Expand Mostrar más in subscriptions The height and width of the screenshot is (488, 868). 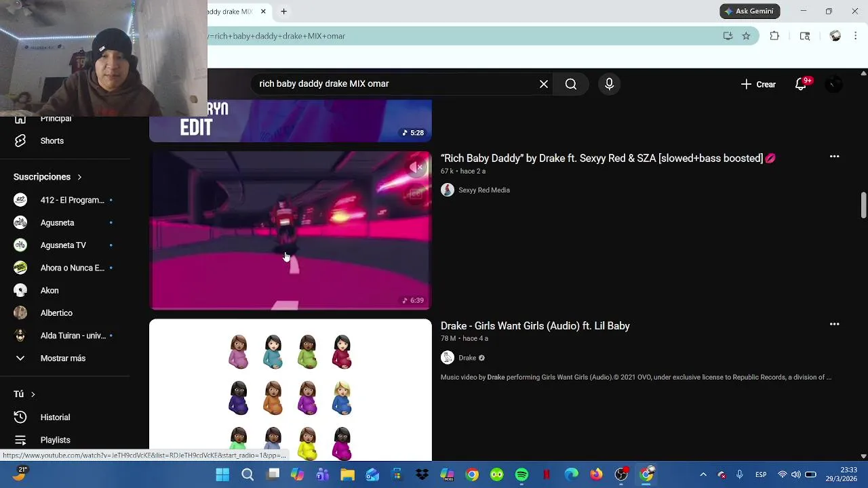pyautogui.click(x=64, y=358)
